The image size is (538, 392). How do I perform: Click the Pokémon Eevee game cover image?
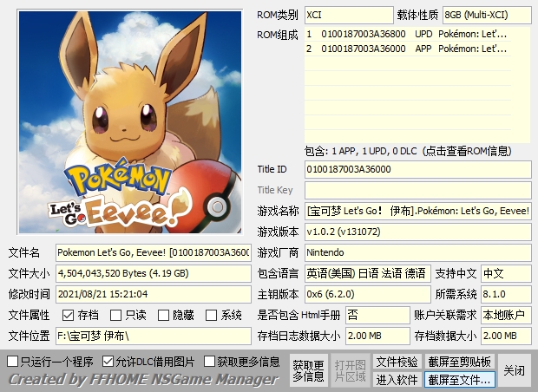click(x=128, y=123)
